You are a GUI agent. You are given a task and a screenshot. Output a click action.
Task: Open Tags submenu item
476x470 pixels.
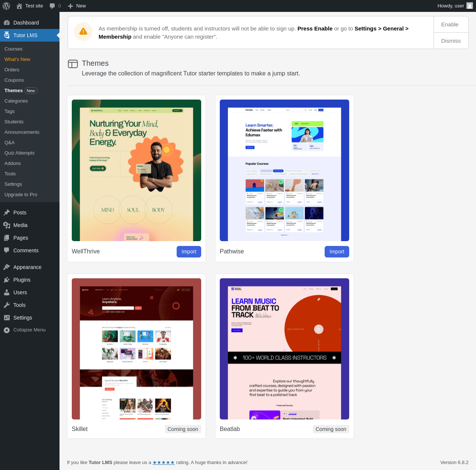(x=10, y=111)
